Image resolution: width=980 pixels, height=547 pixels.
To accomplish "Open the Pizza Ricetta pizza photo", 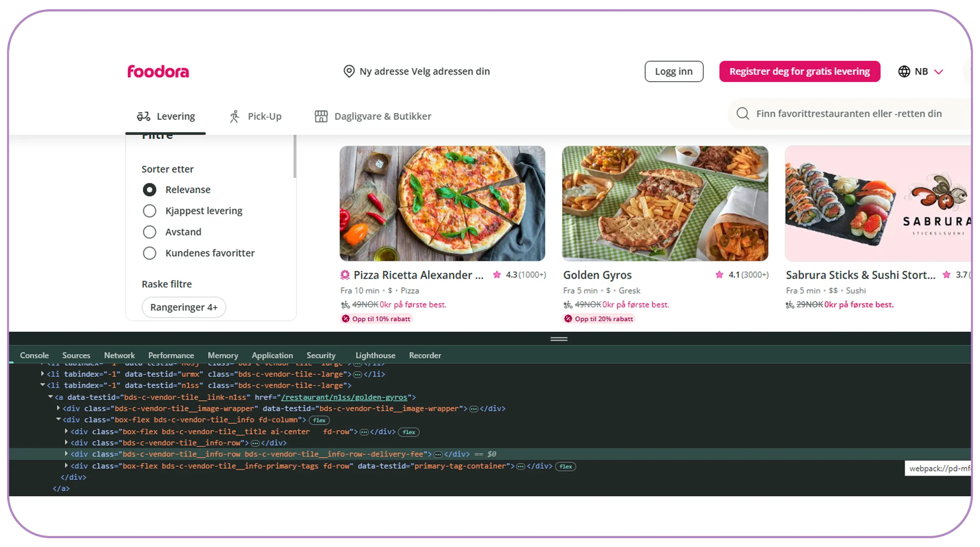I will (x=442, y=203).
